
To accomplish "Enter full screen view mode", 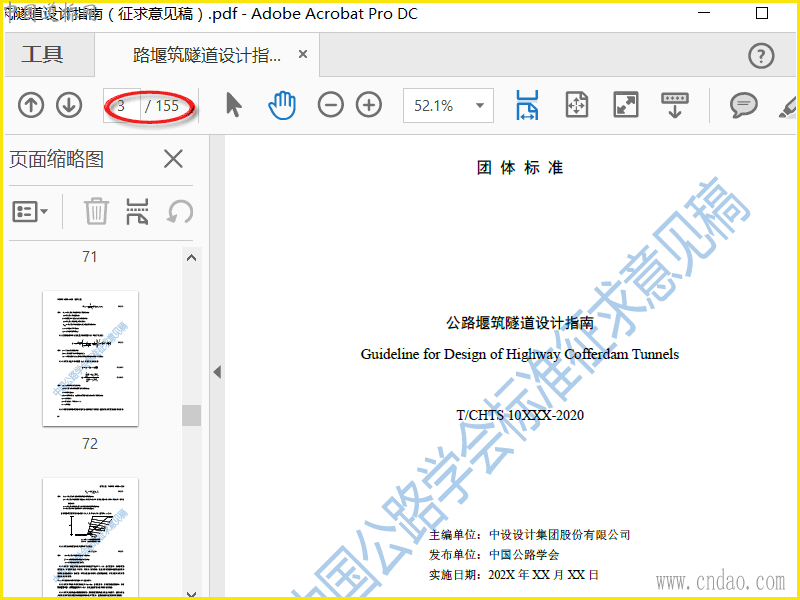I will (x=626, y=105).
